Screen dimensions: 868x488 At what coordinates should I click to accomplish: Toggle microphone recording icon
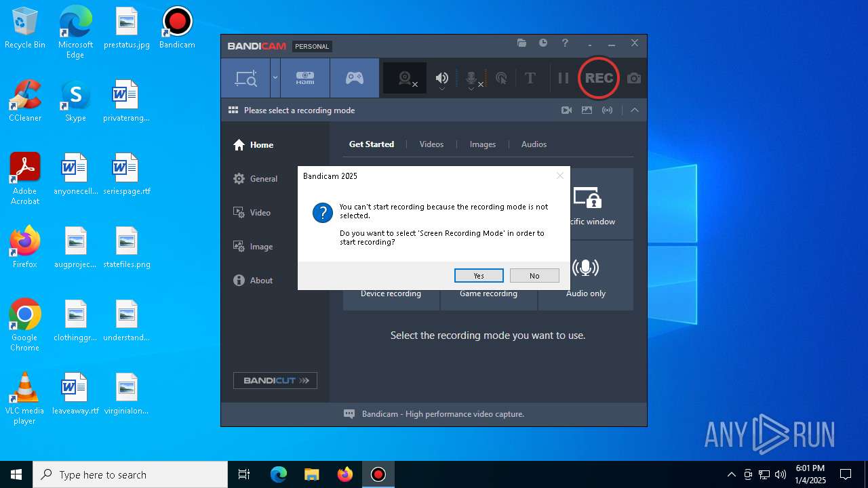click(473, 79)
